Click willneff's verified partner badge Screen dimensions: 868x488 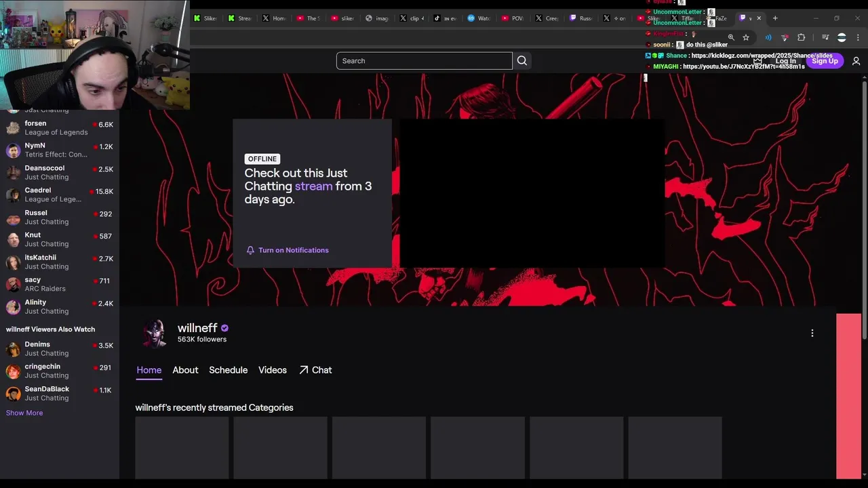(224, 328)
